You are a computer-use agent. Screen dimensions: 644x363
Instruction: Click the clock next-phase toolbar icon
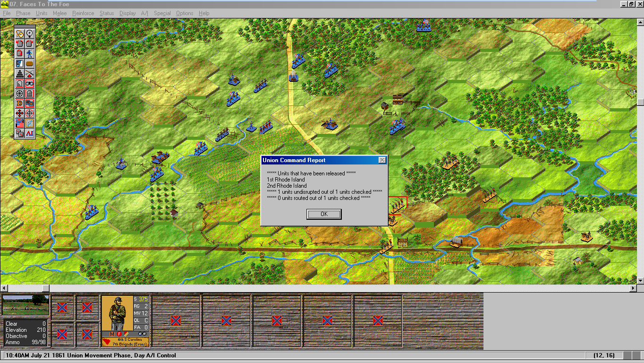20,34
